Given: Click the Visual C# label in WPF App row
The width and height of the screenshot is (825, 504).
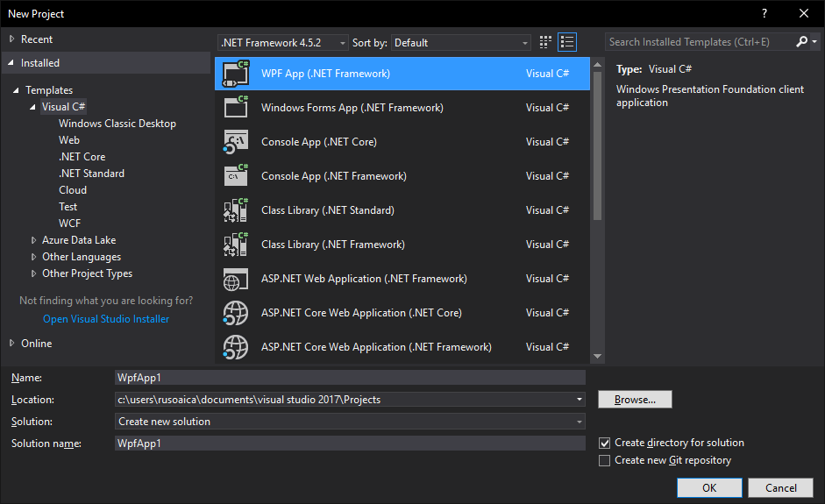Looking at the screenshot, I should (x=547, y=74).
